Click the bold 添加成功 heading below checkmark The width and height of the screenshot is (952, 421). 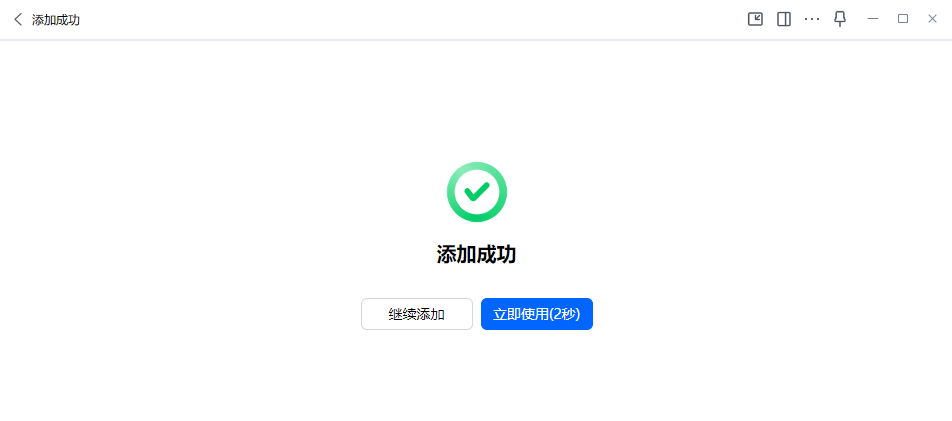[x=477, y=255]
